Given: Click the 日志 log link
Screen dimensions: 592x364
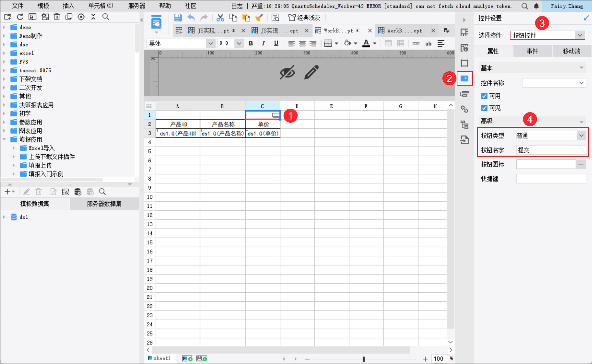Looking at the screenshot, I should tap(237, 6).
